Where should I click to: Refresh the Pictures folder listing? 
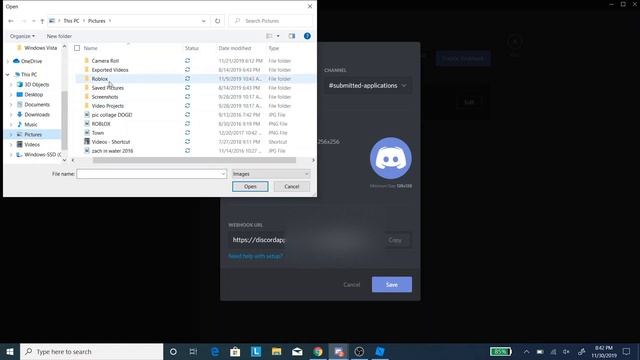click(218, 21)
